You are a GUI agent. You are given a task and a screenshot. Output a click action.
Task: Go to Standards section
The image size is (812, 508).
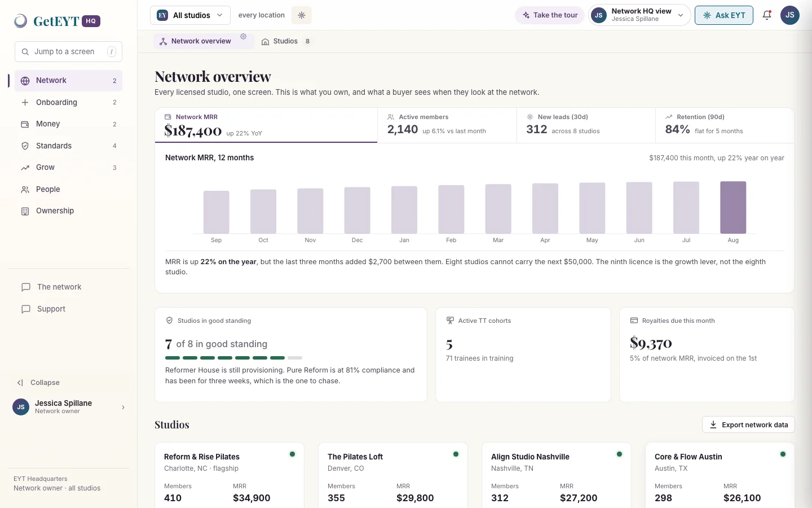point(68,146)
